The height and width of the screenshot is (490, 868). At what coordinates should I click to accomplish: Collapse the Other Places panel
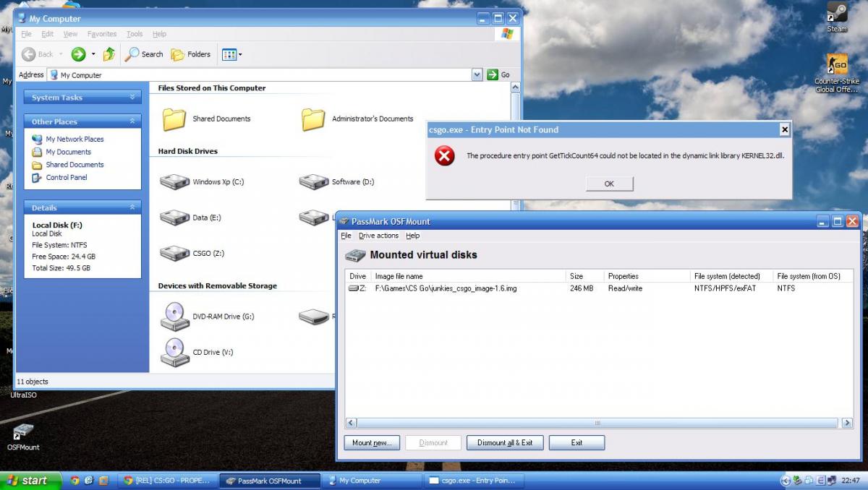tap(132, 121)
